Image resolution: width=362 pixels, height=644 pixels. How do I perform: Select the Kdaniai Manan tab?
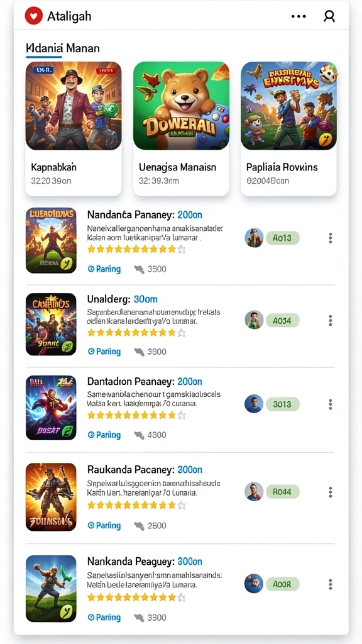(x=63, y=48)
